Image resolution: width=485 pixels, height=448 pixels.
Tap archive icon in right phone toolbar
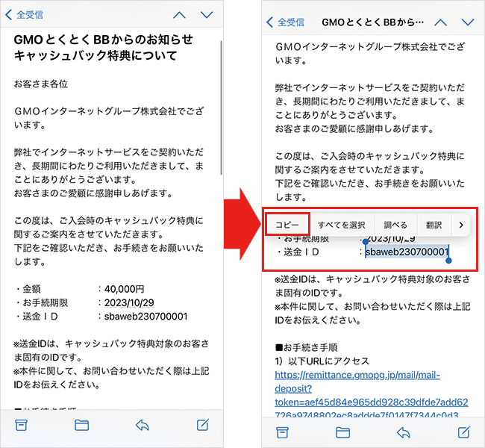click(x=283, y=432)
